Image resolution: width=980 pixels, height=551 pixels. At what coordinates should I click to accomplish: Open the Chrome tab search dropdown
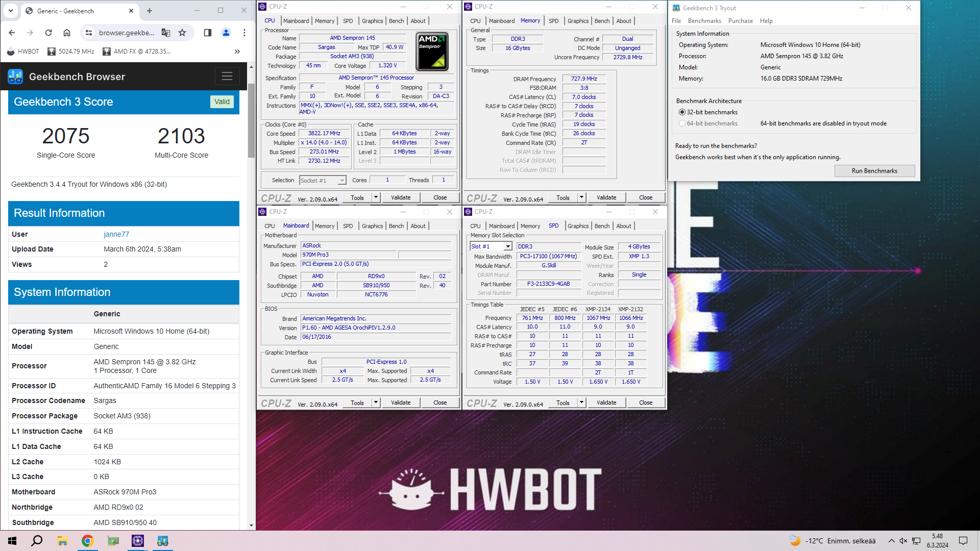pyautogui.click(x=11, y=11)
